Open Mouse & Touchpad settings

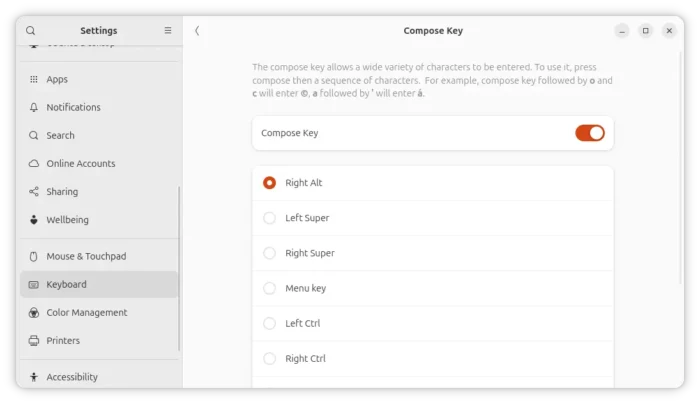[99, 256]
